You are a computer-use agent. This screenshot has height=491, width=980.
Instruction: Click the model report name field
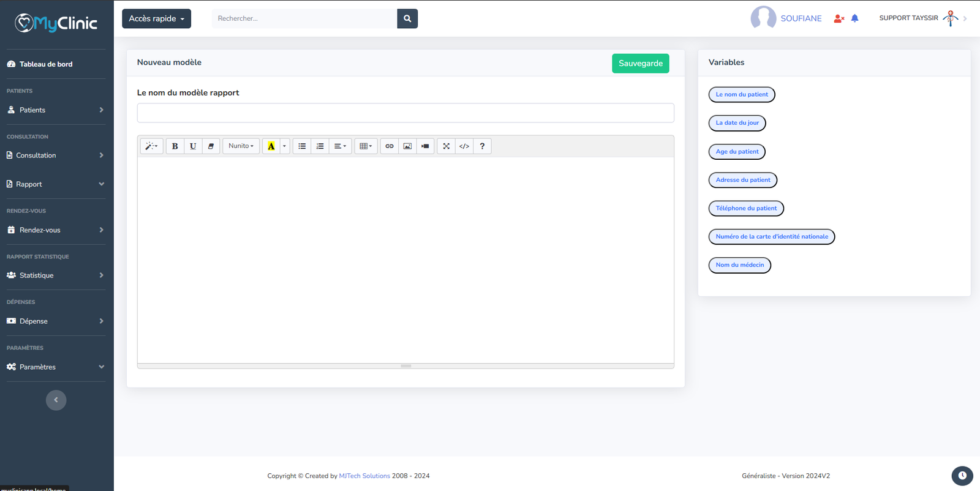tap(405, 113)
